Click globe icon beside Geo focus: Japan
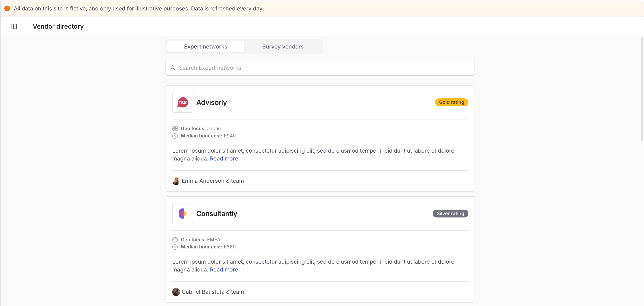Image resolution: width=644 pixels, height=306 pixels. 175,129
